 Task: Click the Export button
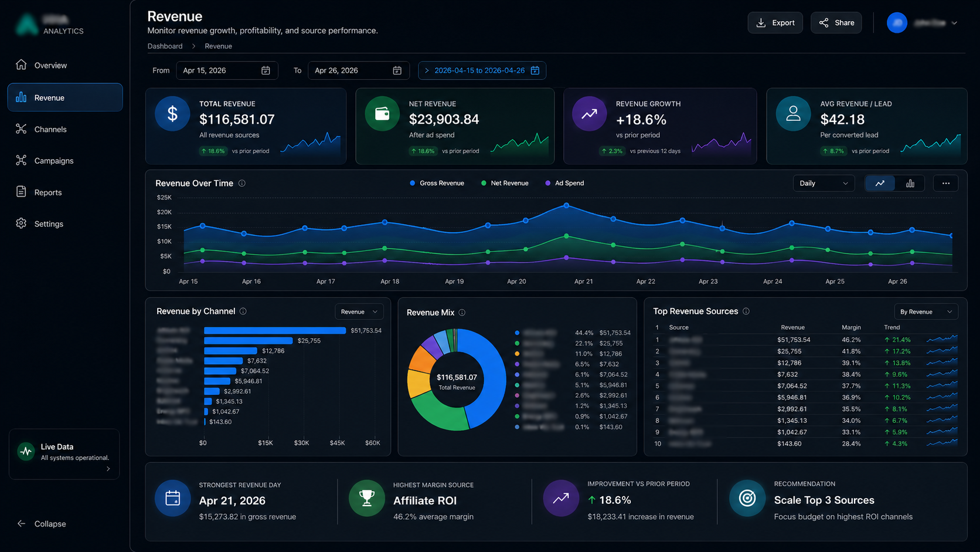[x=775, y=23]
